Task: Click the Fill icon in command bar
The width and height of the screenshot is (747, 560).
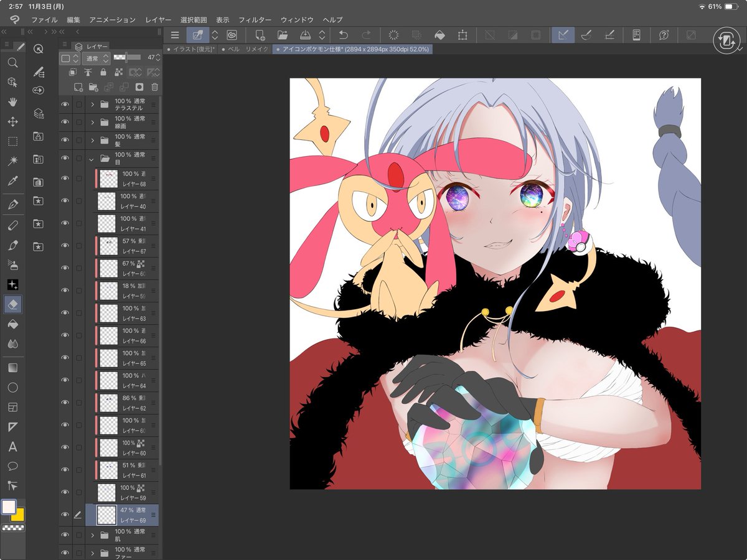Action: (439, 35)
